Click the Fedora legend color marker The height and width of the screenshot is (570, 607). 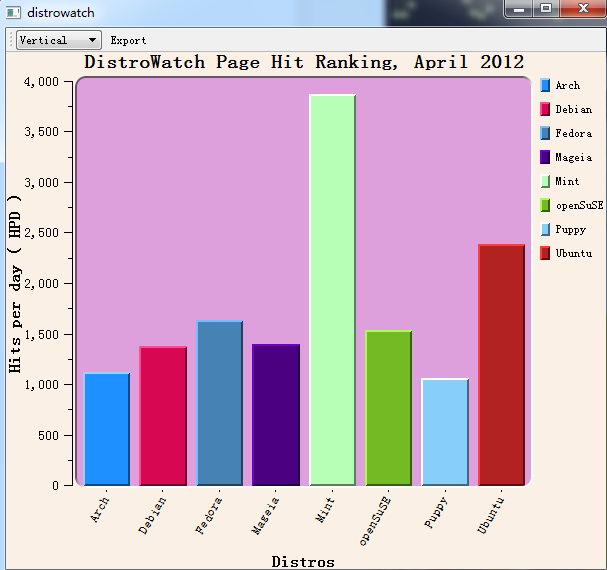545,134
